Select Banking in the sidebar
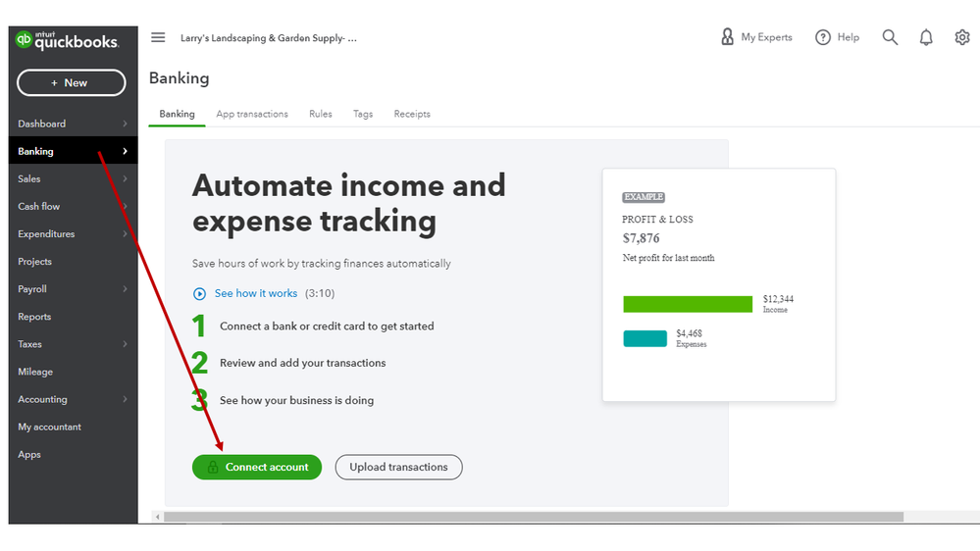This screenshot has width=980, height=551. [x=74, y=151]
